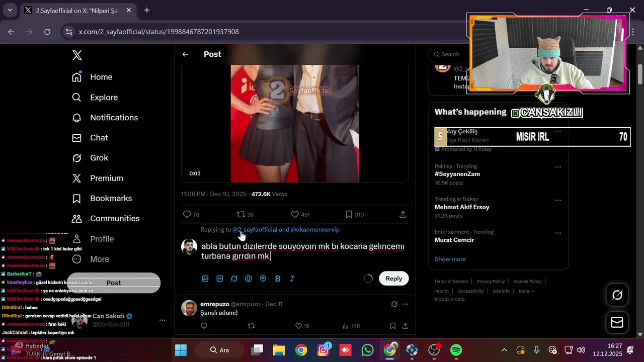Repost emrepuzo's comment
This screenshot has height=362, width=644.
(x=251, y=326)
